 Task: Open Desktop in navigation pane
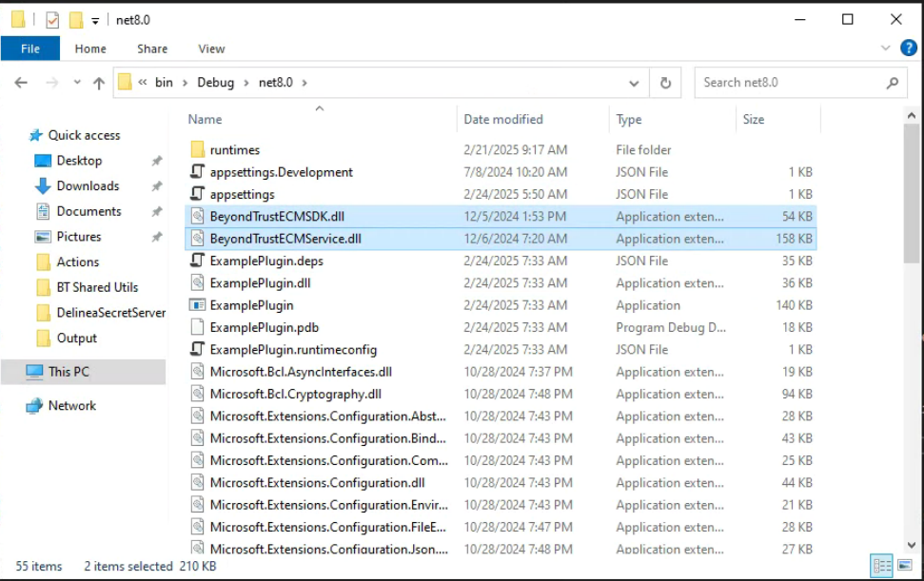tap(79, 161)
